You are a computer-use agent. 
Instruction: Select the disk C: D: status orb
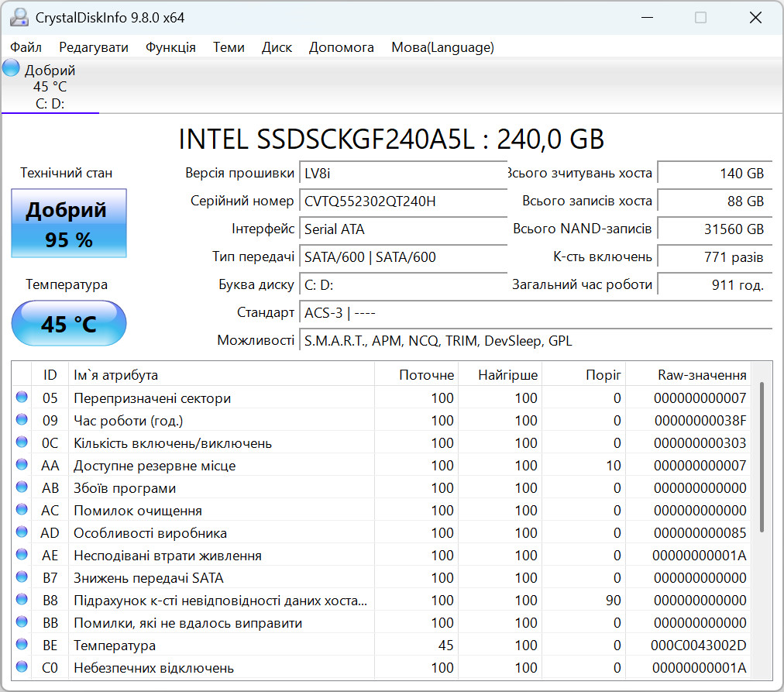tap(11, 68)
